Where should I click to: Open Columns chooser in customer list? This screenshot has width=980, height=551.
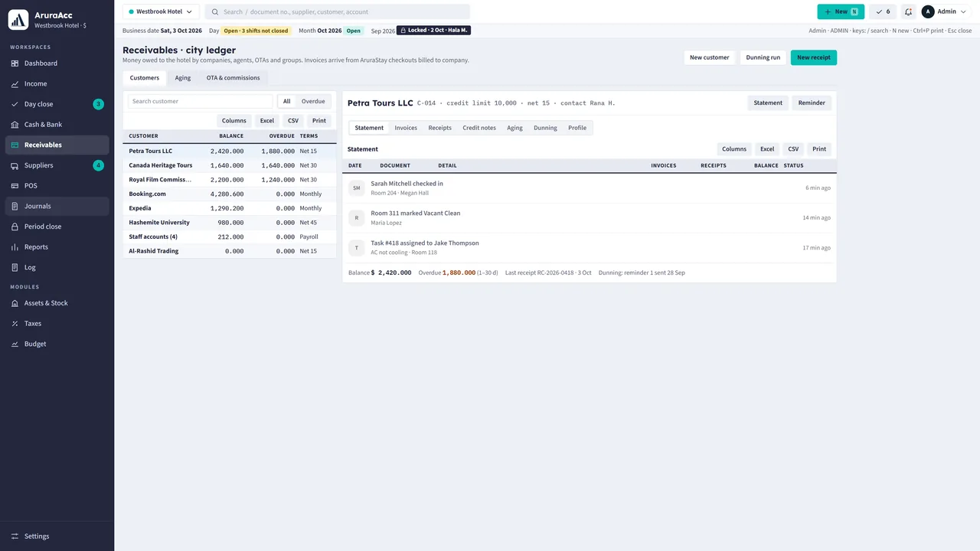[234, 121]
